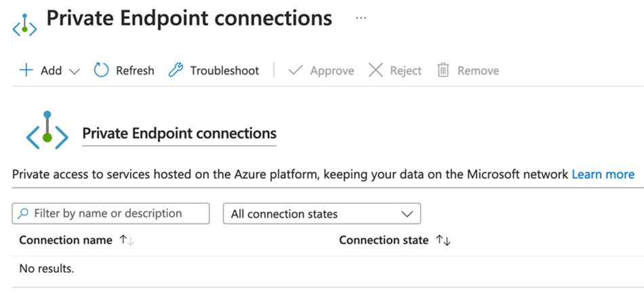Click the Refresh label in toolbar
644x298 pixels.
[x=135, y=70]
